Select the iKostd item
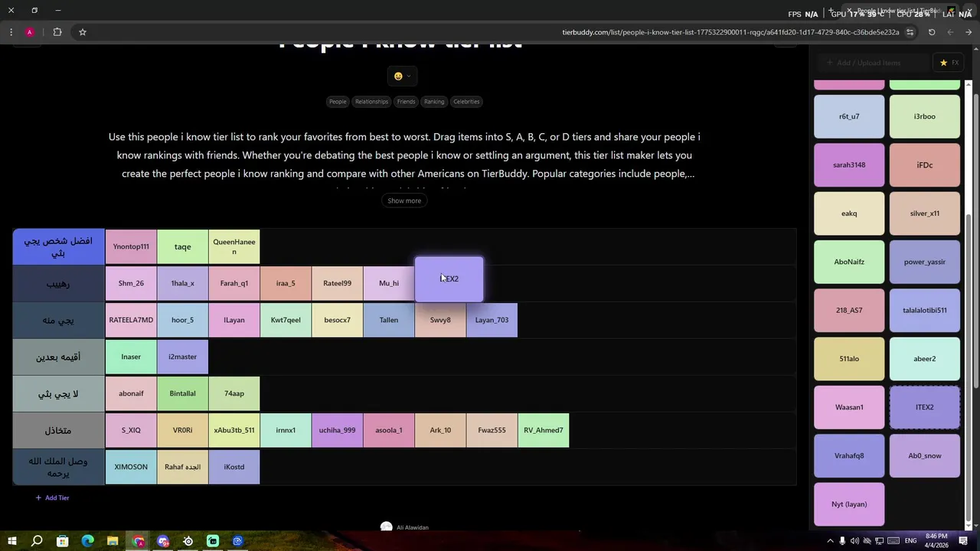 [x=234, y=467]
